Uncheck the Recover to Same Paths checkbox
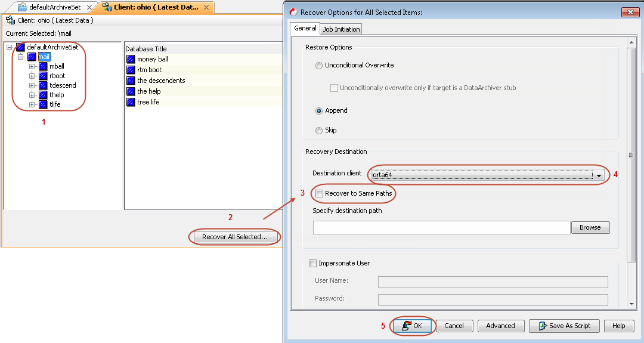This screenshot has width=644, height=343. (320, 193)
